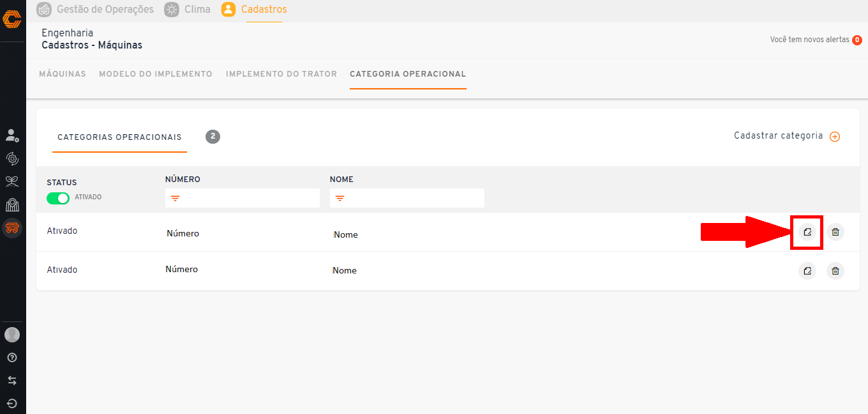Open user settings icon in left sidebar

point(12,135)
